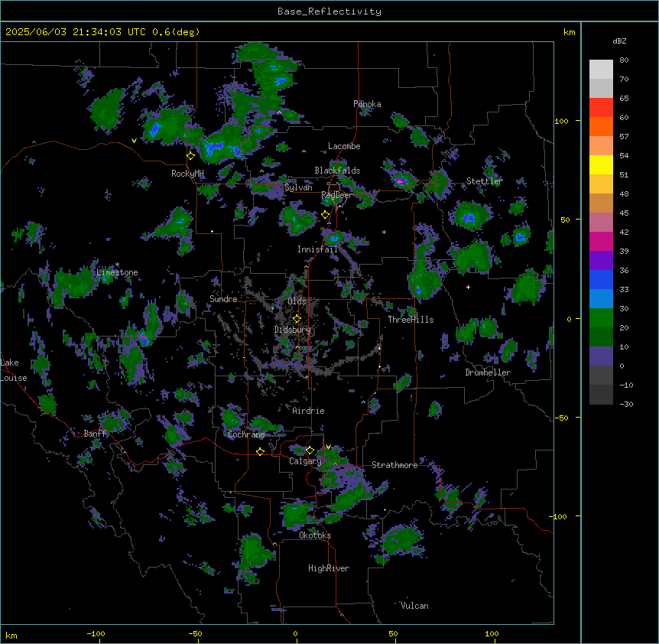Image resolution: width=659 pixels, height=644 pixels.
Task: Click the Airdrie label
Action: click(x=309, y=411)
